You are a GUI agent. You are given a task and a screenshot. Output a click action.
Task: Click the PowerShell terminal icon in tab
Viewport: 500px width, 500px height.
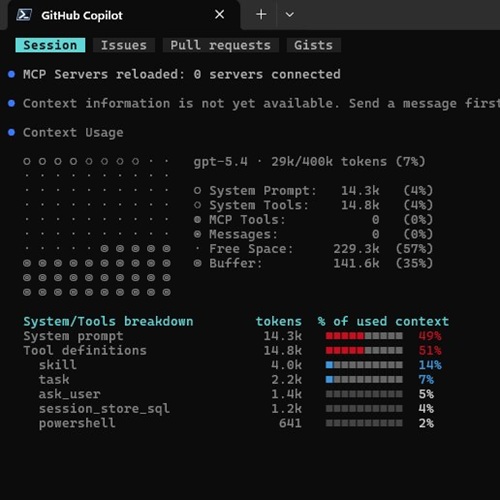click(x=24, y=15)
